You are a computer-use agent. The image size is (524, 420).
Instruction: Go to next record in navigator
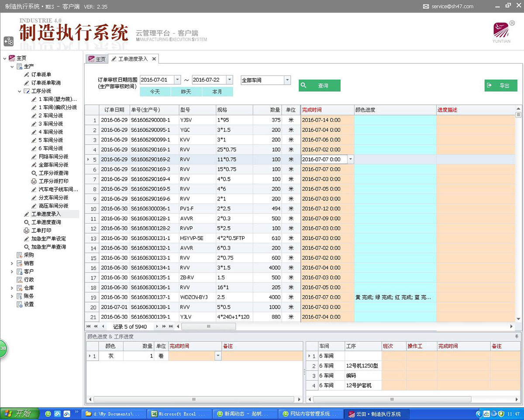[158, 327]
